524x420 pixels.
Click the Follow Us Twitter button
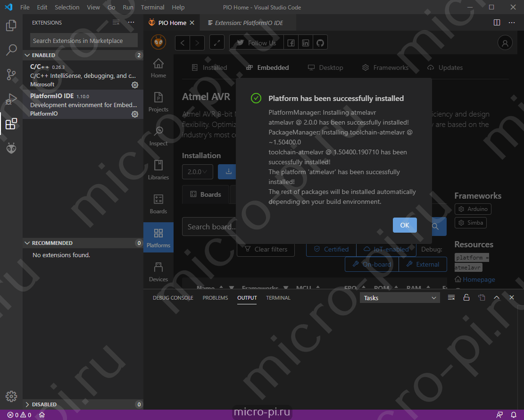click(256, 42)
